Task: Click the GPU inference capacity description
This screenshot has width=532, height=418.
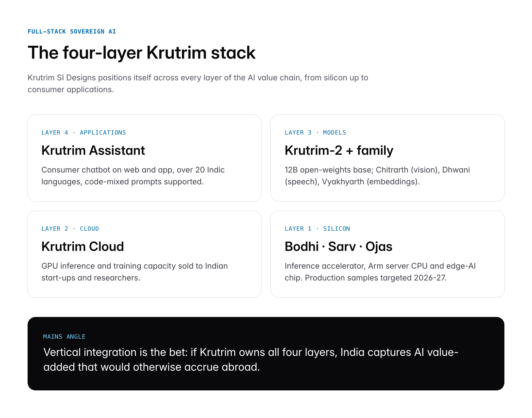Action: tap(135, 272)
